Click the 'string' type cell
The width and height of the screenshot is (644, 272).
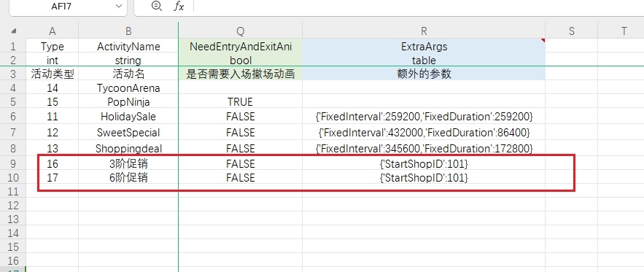point(128,60)
